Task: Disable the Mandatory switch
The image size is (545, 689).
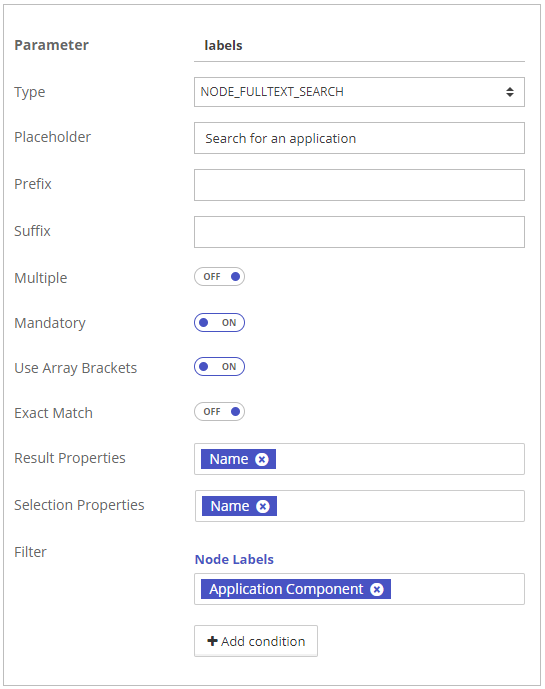Action: point(219,323)
